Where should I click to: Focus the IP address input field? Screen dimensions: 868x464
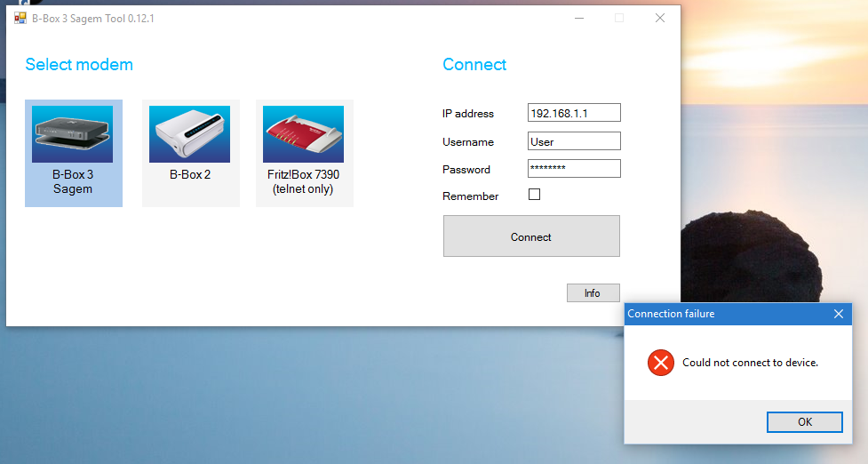pyautogui.click(x=573, y=113)
